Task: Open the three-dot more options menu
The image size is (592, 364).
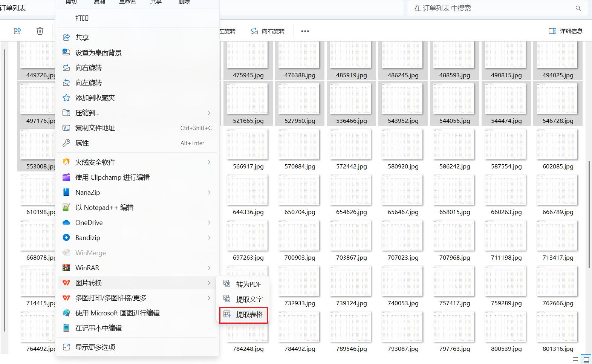Action: [x=305, y=31]
